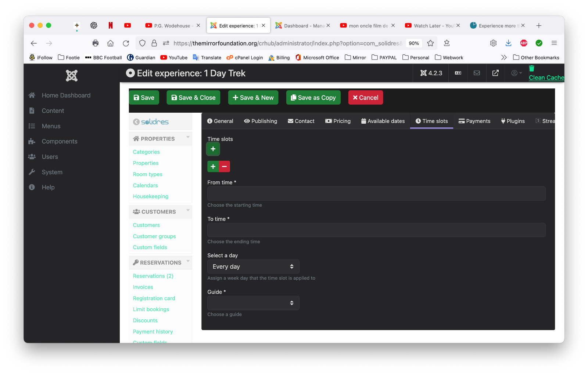588x374 pixels.
Task: Open the Customer groups link
Action: 154,236
